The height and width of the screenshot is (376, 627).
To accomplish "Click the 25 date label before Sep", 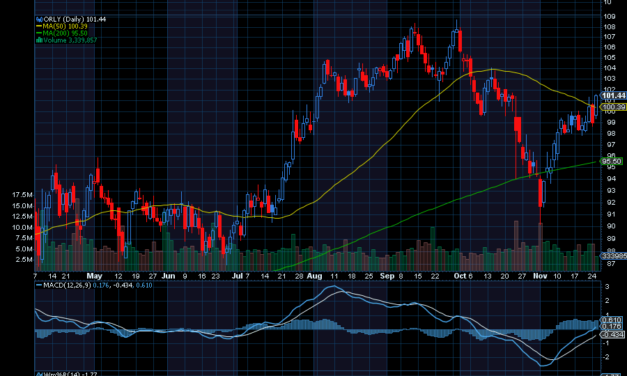I will click(x=369, y=276).
